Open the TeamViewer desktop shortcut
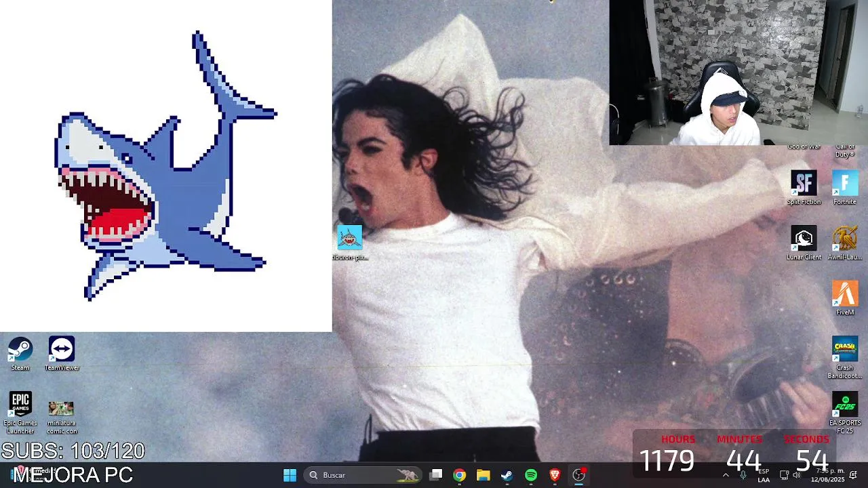The width and height of the screenshot is (868, 488). pos(62,354)
